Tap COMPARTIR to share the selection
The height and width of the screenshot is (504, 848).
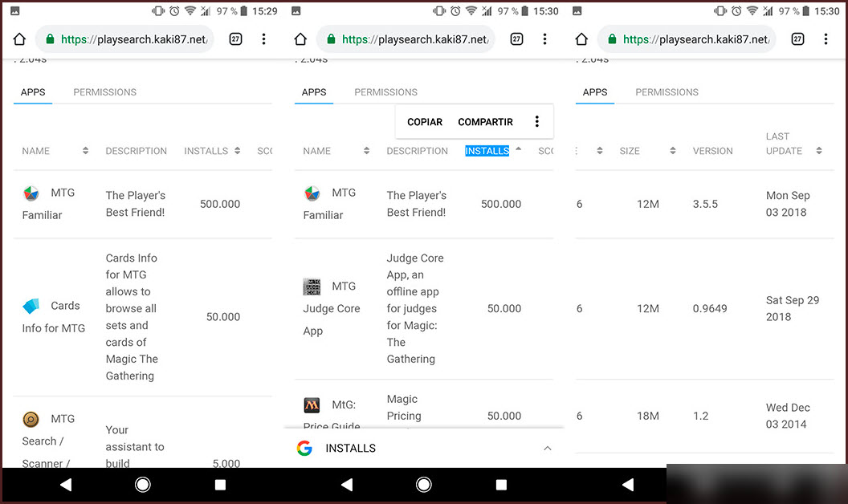tap(485, 122)
